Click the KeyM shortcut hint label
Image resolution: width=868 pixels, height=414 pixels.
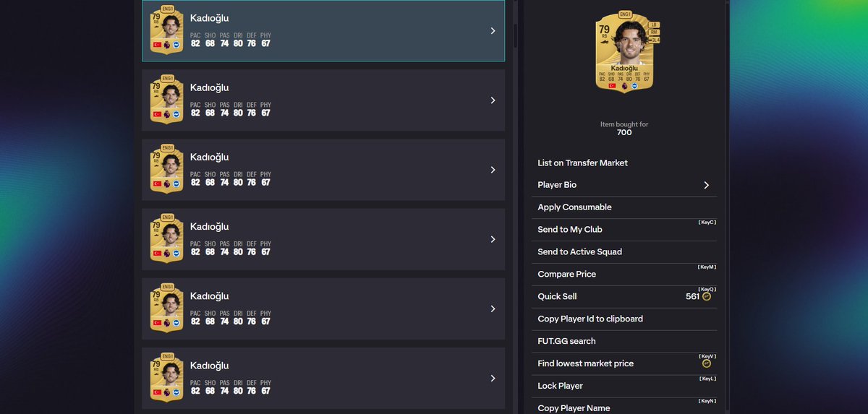(707, 267)
